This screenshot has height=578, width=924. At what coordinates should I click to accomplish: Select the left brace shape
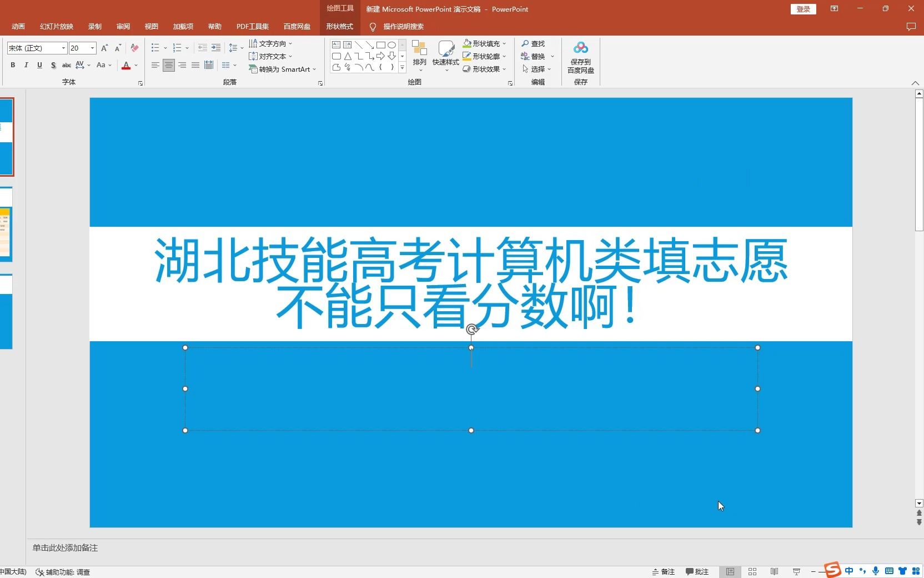(x=381, y=67)
